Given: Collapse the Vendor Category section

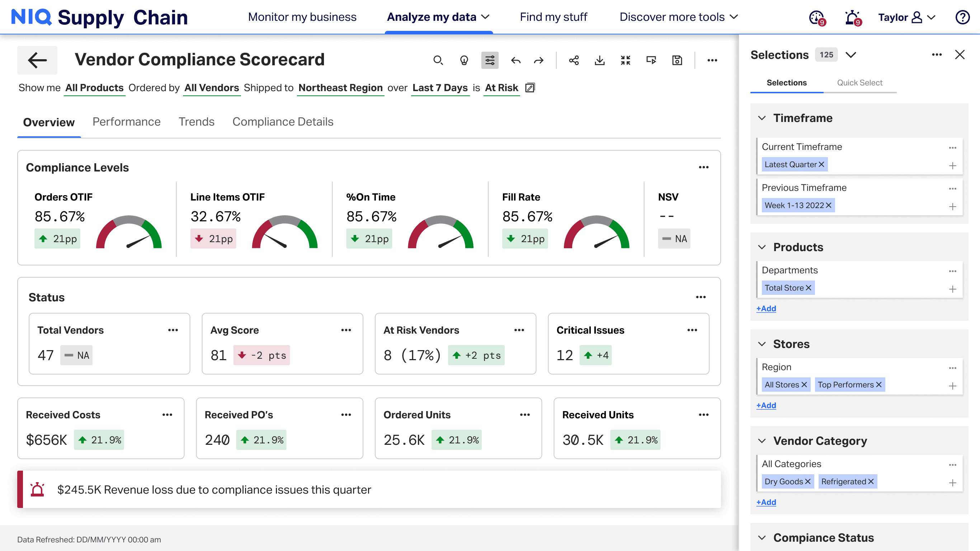Looking at the screenshot, I should 762,441.
